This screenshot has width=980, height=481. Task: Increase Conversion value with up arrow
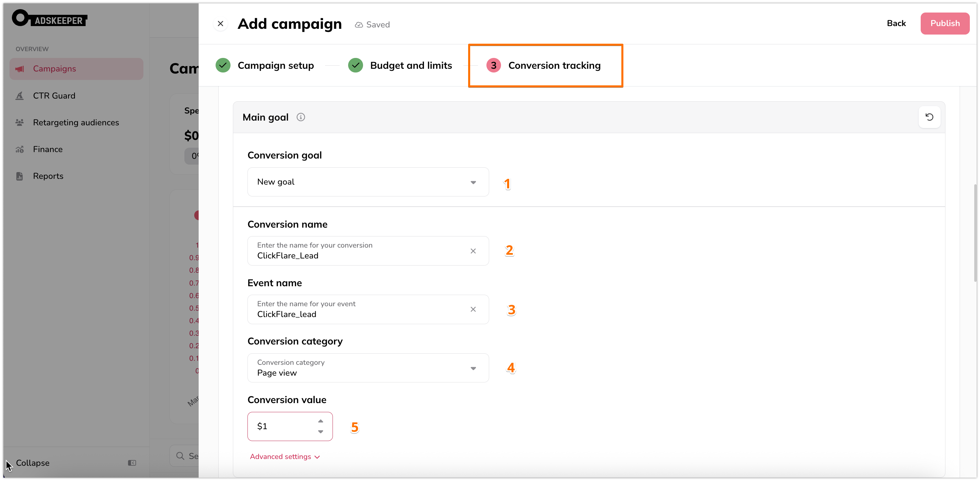pyautogui.click(x=320, y=421)
